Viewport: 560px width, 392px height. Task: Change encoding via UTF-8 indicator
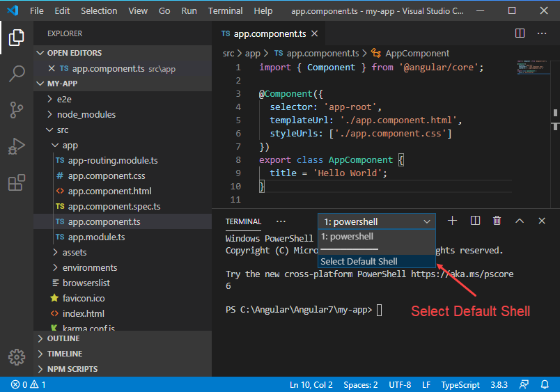click(400, 384)
